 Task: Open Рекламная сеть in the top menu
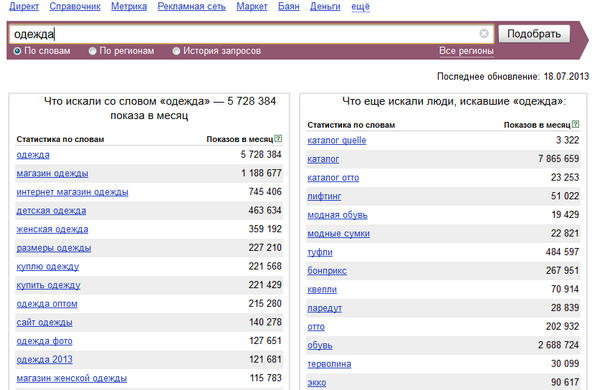click(x=192, y=7)
